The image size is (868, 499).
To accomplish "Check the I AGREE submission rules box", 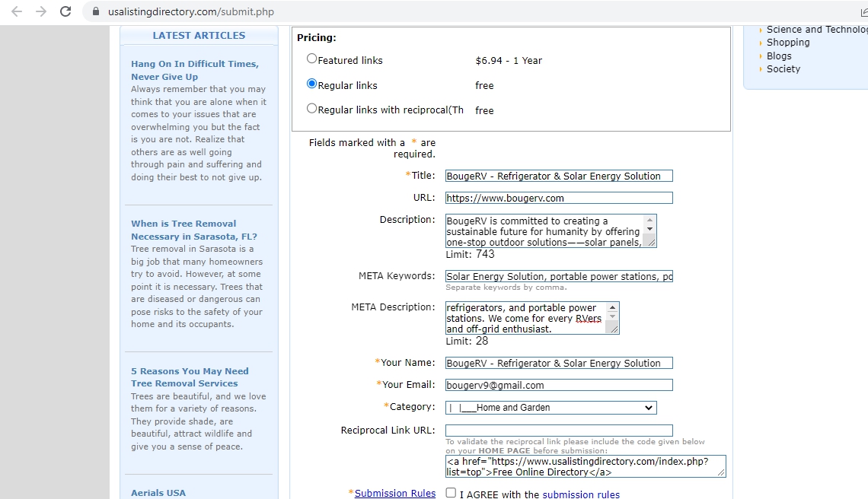I will (451, 493).
